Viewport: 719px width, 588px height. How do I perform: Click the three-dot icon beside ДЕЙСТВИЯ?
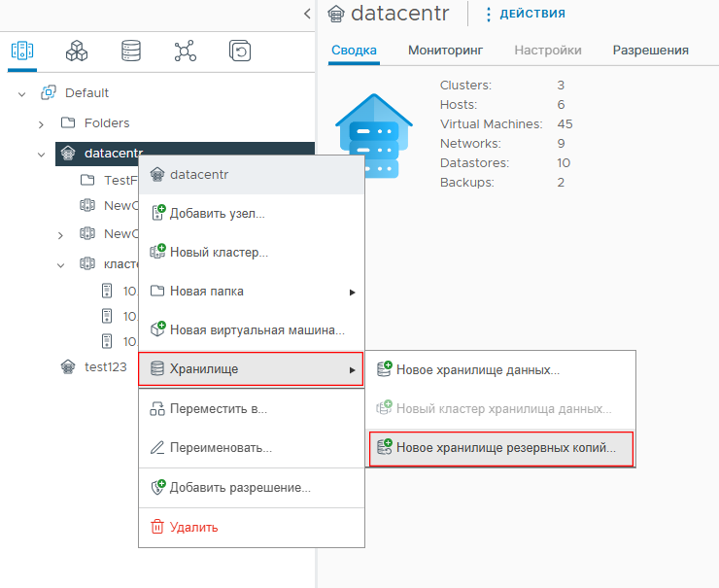489,15
